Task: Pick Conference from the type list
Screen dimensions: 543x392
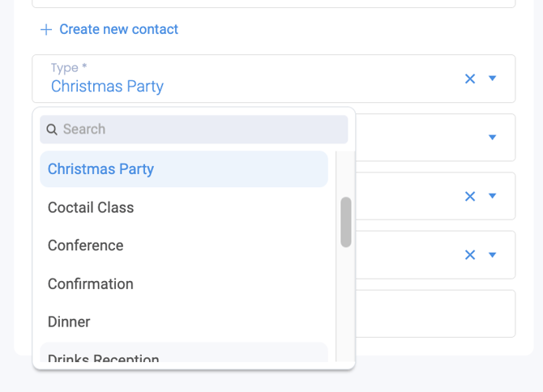Action: [184, 245]
